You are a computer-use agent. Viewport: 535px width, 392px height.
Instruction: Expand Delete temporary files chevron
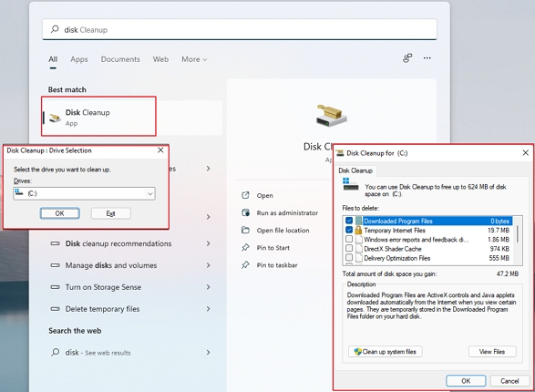pos(208,309)
